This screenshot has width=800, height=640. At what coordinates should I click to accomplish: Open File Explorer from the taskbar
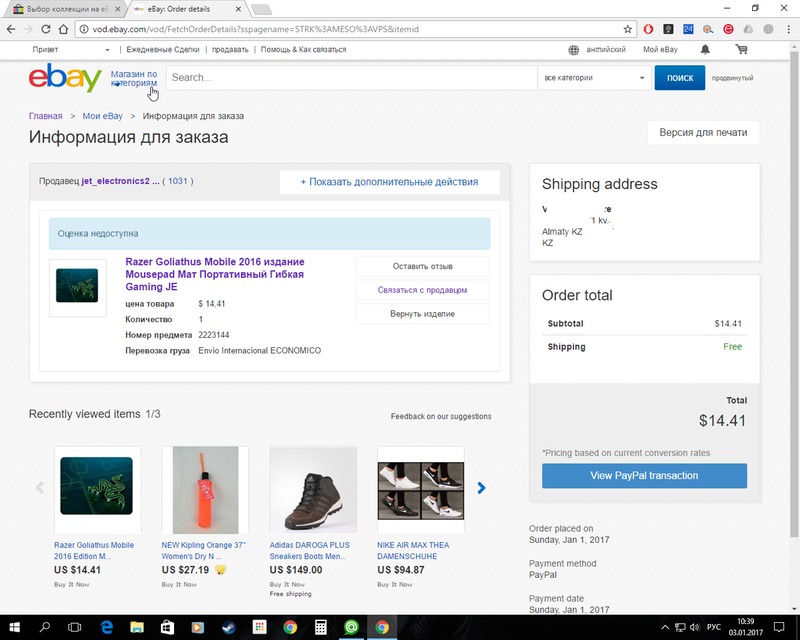[137, 627]
